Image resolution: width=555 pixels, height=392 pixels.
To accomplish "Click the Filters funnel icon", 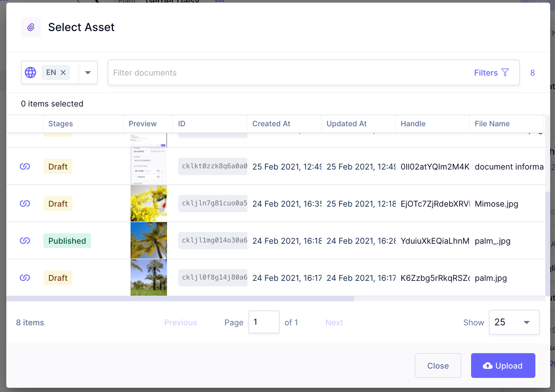I will coord(505,72).
